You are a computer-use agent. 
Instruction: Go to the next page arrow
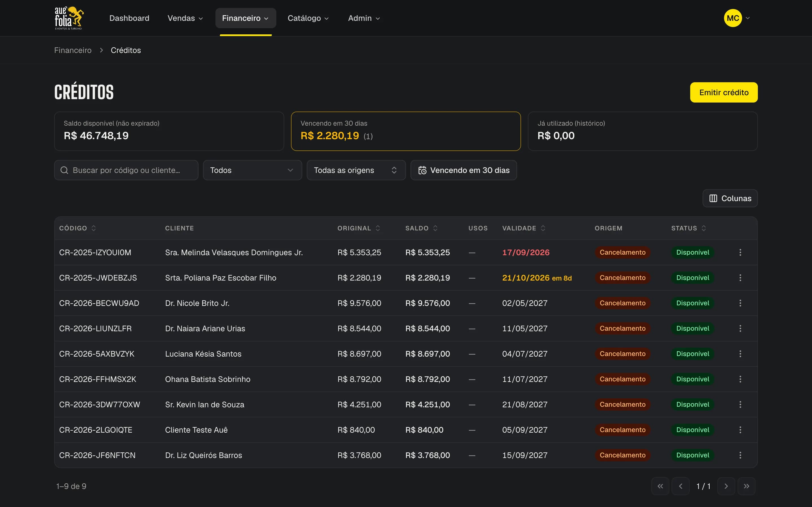(x=726, y=486)
